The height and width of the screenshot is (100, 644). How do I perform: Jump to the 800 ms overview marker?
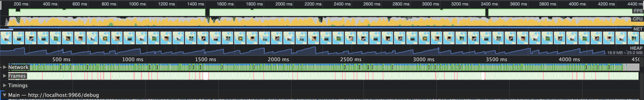109,4
